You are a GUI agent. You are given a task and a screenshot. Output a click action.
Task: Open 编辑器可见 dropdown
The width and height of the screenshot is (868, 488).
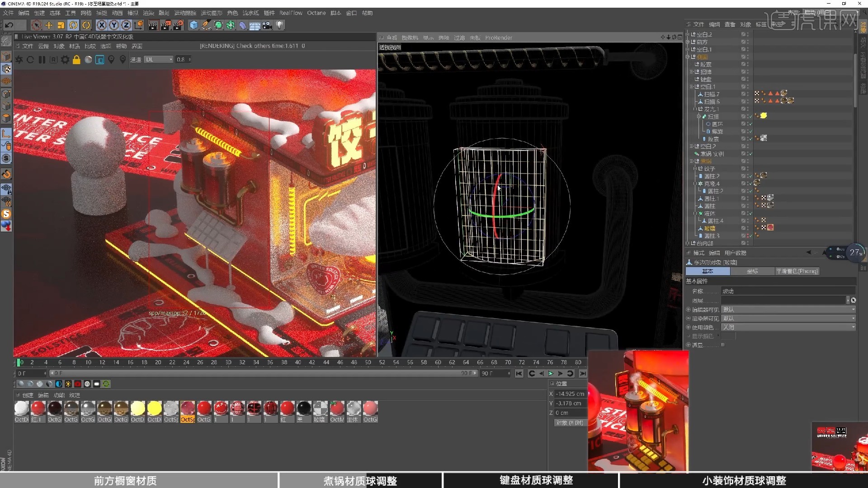(x=788, y=310)
